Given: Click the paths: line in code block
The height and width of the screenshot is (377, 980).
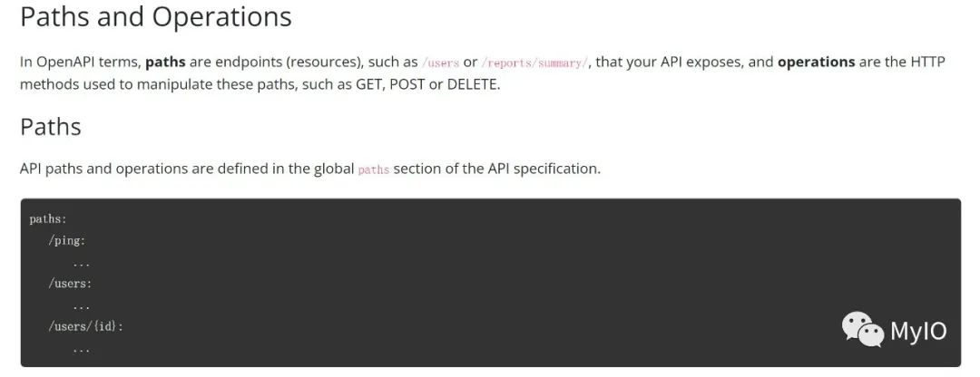Looking at the screenshot, I should pyautogui.click(x=47, y=219).
